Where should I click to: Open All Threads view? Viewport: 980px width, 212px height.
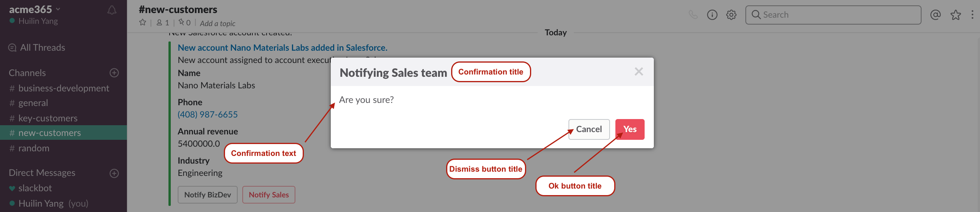(37, 48)
